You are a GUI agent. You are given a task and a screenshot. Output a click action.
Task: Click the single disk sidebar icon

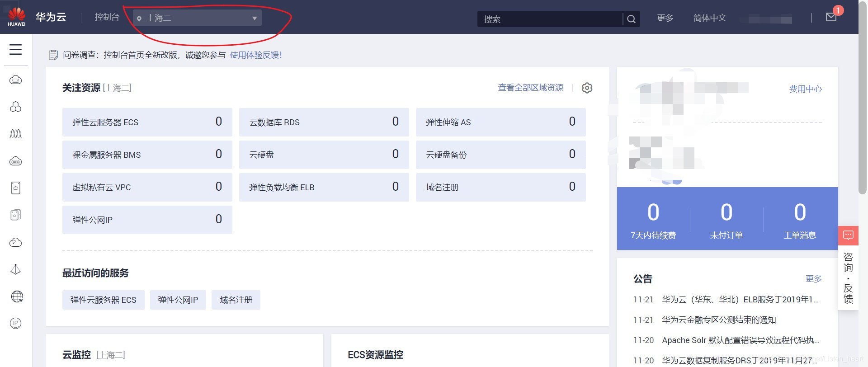tap(16, 188)
